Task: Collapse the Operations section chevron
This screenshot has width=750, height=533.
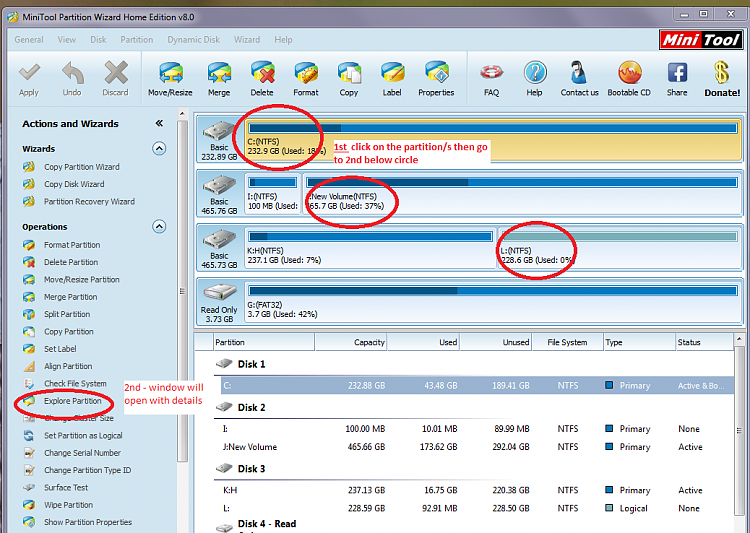Action: pos(159,226)
